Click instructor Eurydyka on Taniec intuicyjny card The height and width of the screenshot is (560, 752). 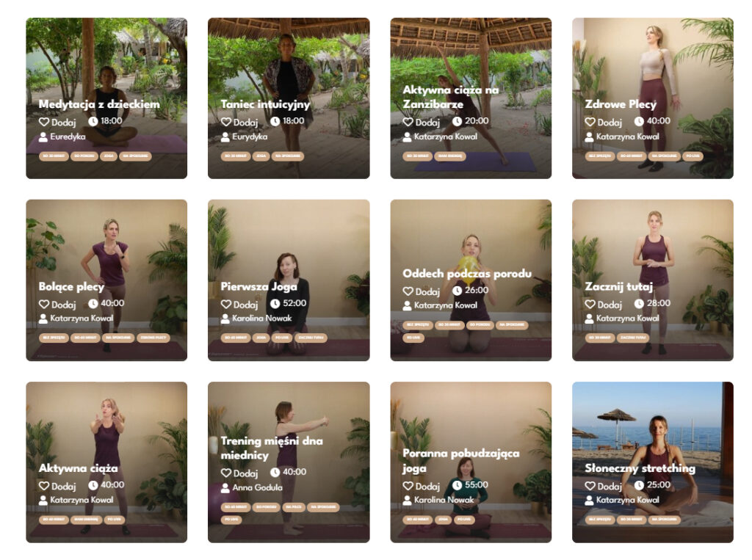click(250, 137)
